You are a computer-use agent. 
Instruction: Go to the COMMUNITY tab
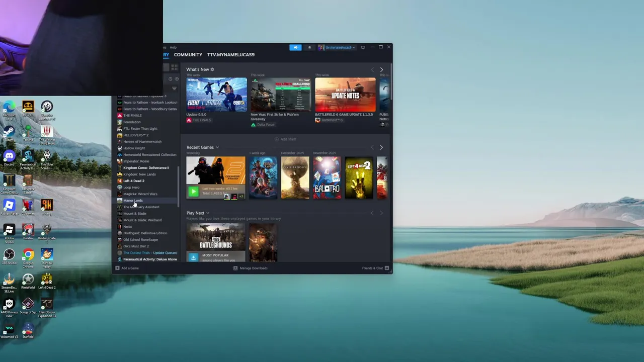(188, 54)
